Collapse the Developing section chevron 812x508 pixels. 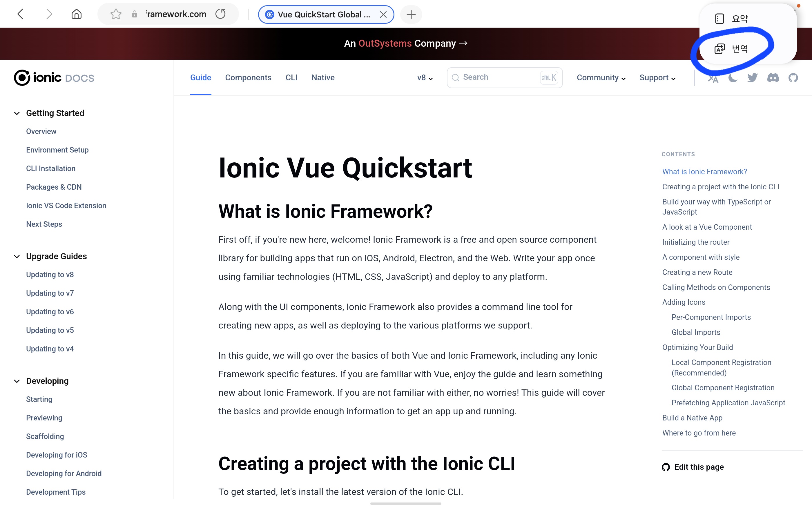click(x=17, y=381)
